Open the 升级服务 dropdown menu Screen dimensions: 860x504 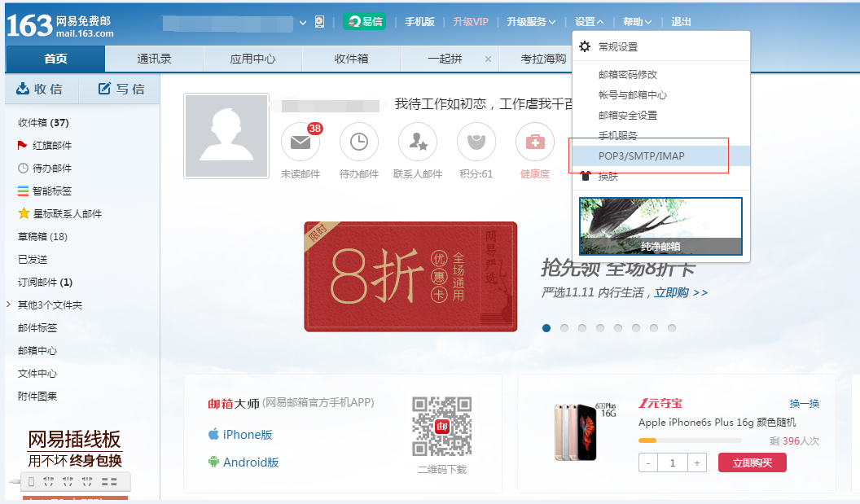[x=531, y=22]
